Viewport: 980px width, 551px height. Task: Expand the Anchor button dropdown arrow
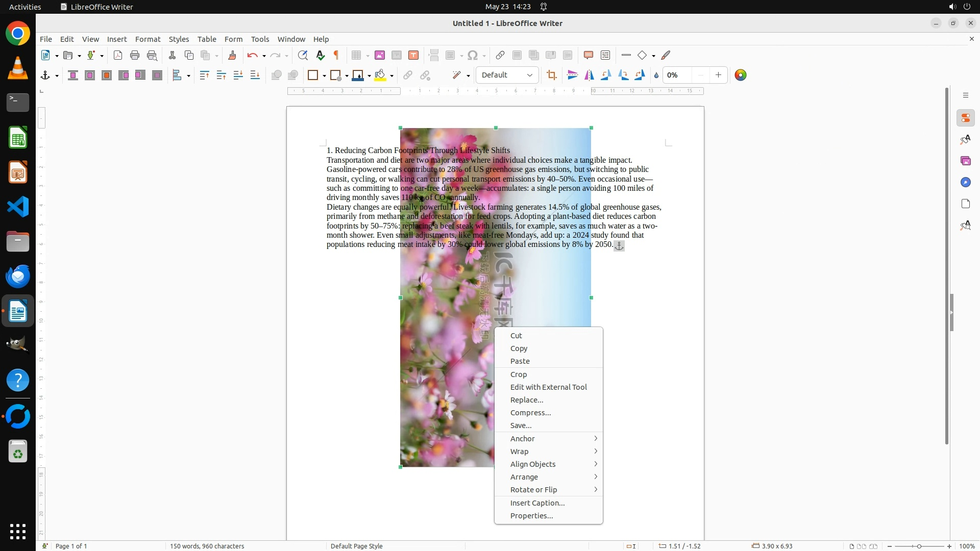57,76
